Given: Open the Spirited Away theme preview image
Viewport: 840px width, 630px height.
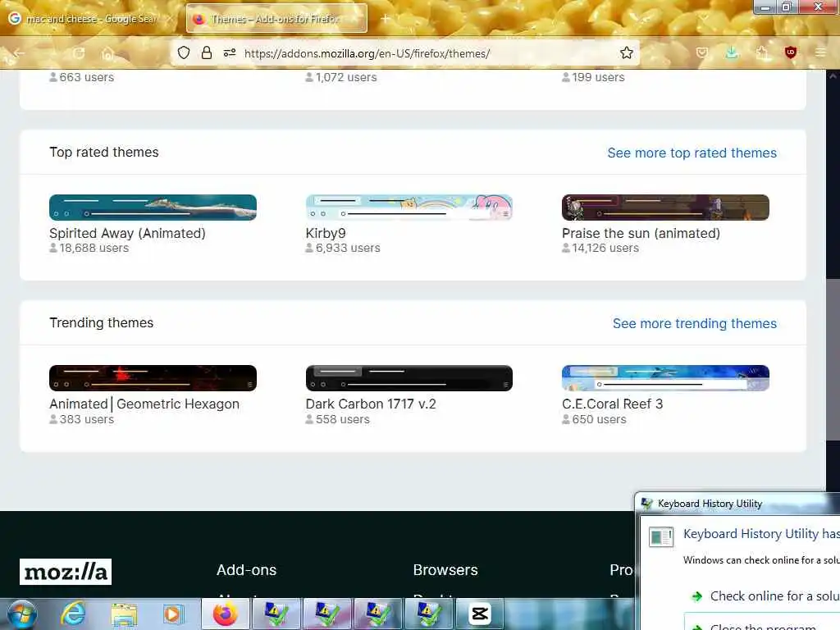Looking at the screenshot, I should [x=153, y=208].
